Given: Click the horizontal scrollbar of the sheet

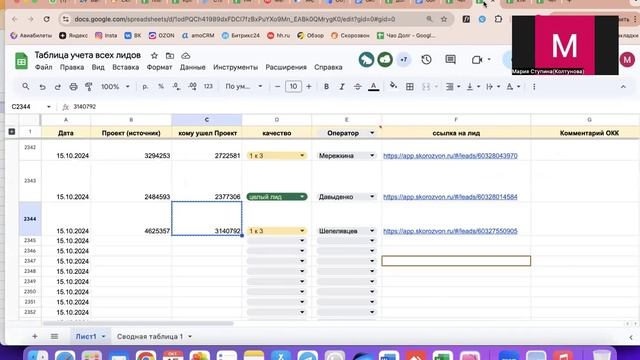Looking at the screenshot, I should [x=138, y=324].
